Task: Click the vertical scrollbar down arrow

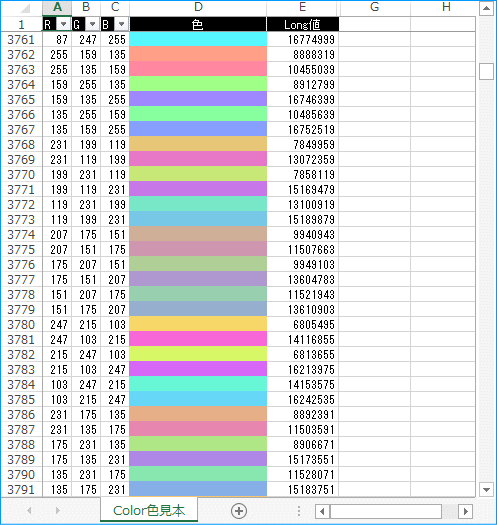Action: (x=486, y=490)
